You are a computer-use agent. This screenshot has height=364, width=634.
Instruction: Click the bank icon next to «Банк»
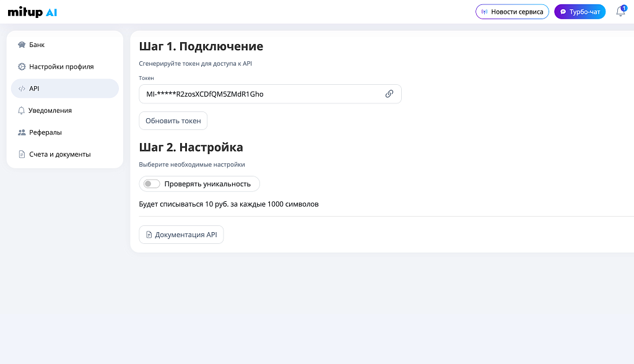coord(21,44)
